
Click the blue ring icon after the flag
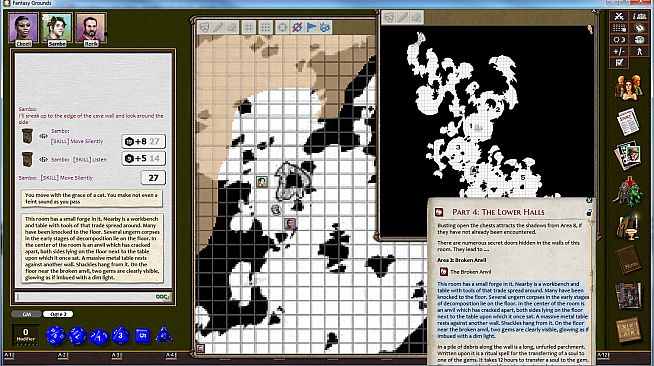tap(325, 28)
